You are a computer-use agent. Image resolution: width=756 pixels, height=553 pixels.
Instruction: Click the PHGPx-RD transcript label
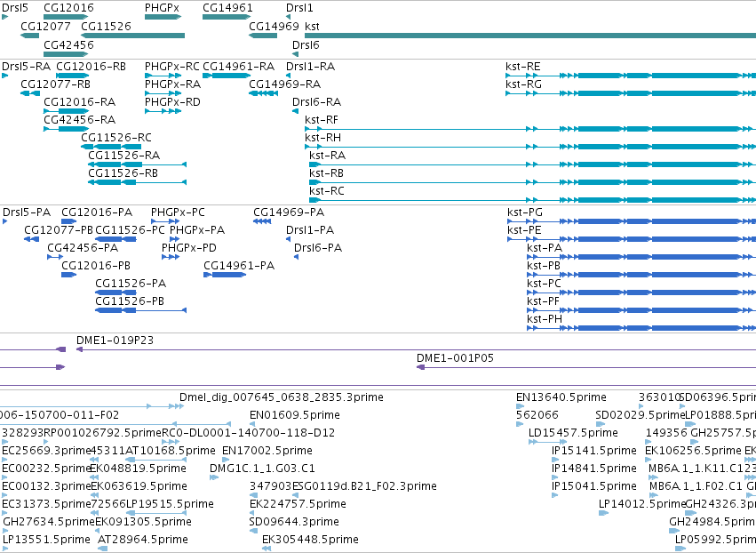172,102
